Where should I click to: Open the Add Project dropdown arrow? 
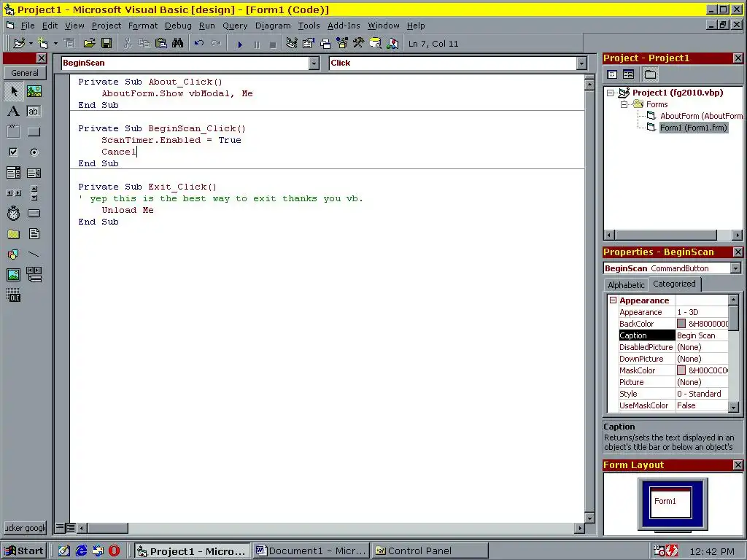31,44
